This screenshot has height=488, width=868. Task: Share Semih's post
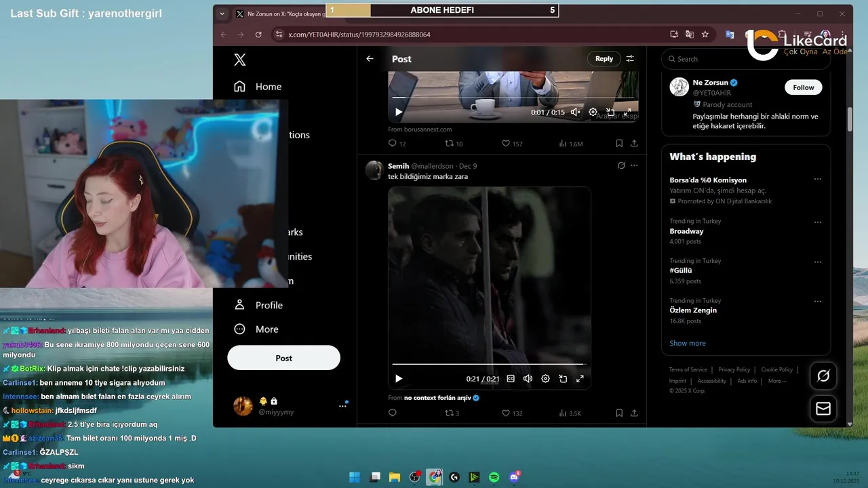[634, 413]
